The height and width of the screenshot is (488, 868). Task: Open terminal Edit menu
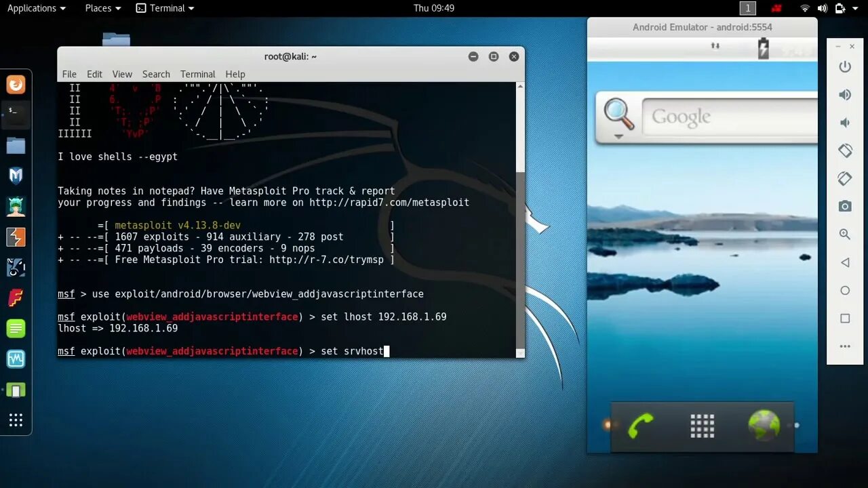(x=94, y=74)
